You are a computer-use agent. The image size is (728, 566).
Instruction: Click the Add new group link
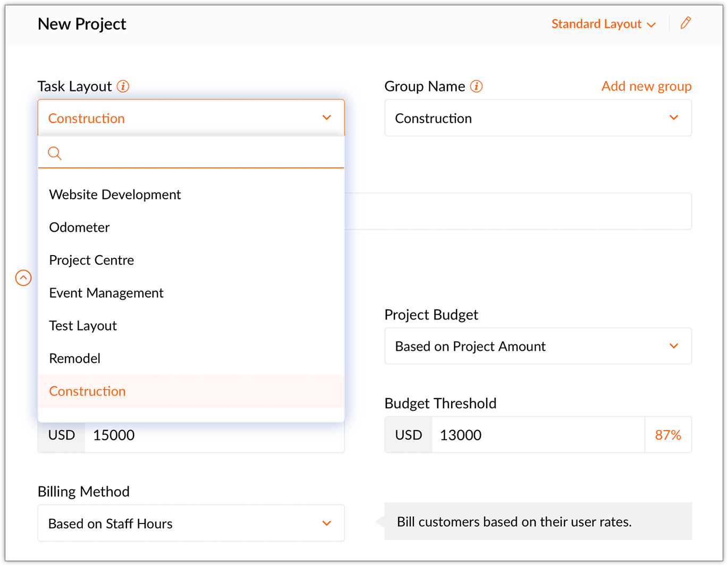point(646,86)
